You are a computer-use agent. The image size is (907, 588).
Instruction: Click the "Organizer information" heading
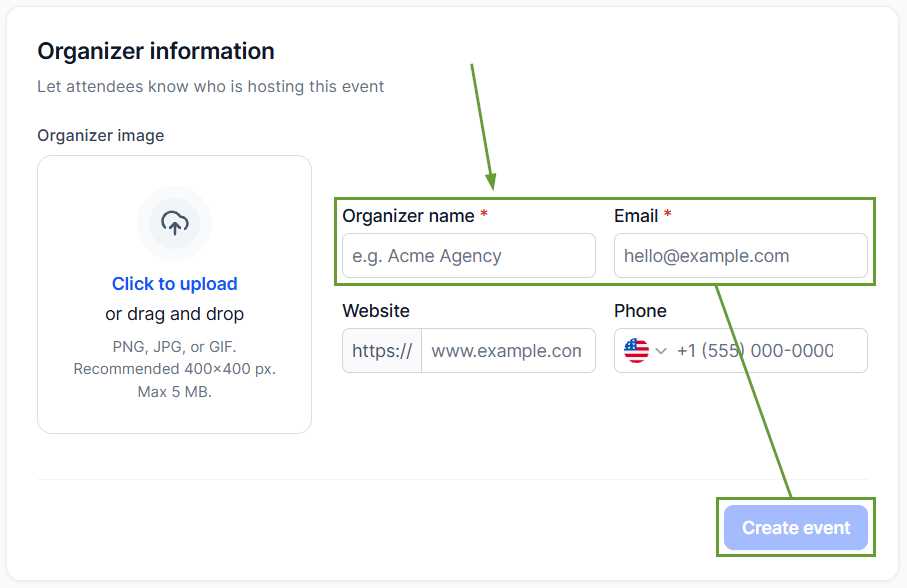click(156, 51)
